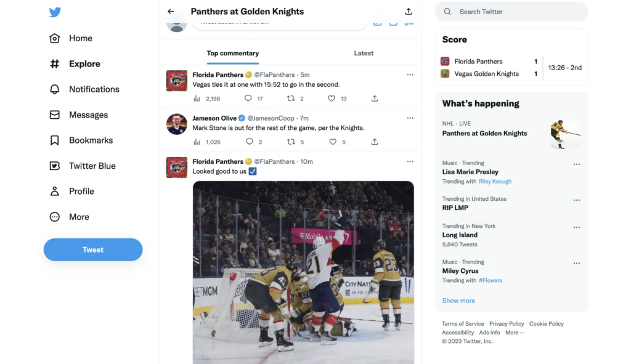This screenshot has height=364, width=631.
Task: Click the Search Twitter field
Action: click(518, 12)
